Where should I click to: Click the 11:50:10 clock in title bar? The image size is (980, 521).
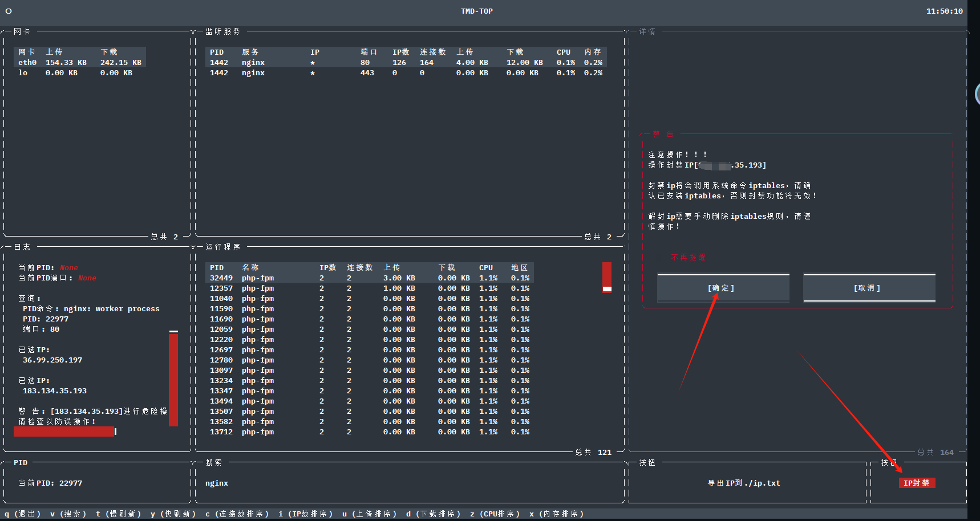pyautogui.click(x=945, y=11)
